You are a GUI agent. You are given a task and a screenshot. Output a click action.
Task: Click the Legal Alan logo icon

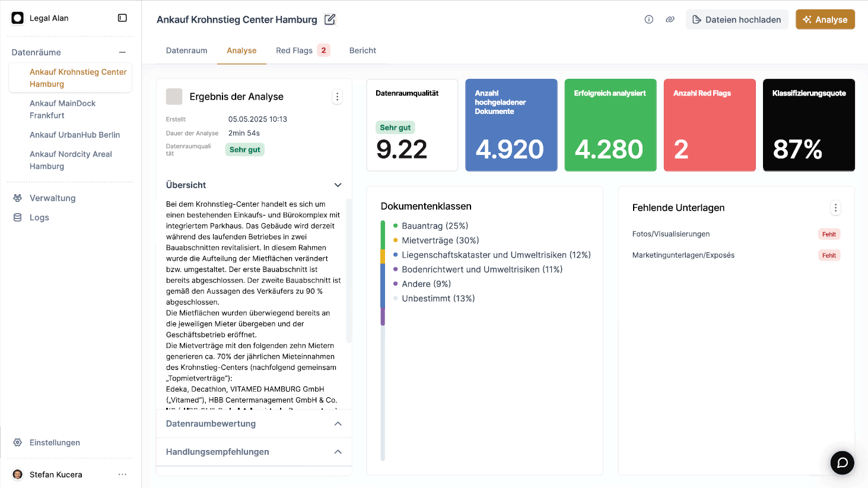[x=18, y=18]
